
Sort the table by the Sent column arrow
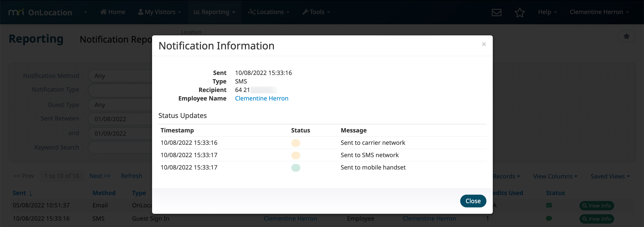click(x=30, y=193)
